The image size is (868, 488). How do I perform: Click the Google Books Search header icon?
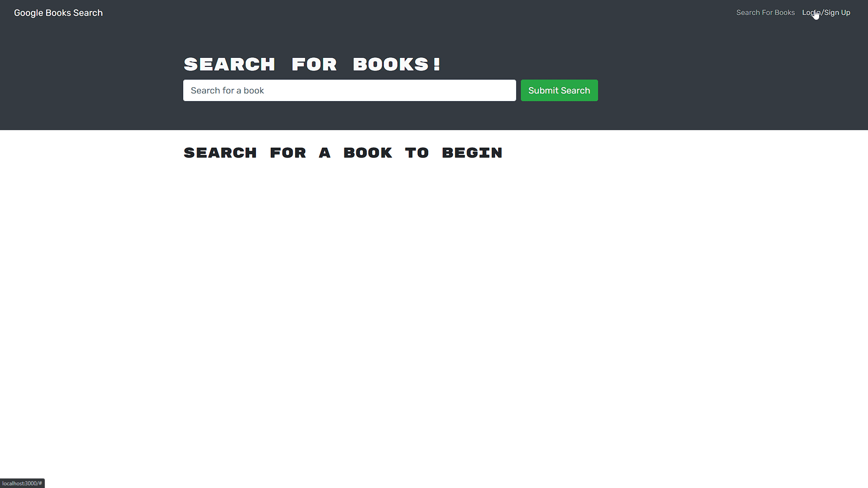(58, 13)
